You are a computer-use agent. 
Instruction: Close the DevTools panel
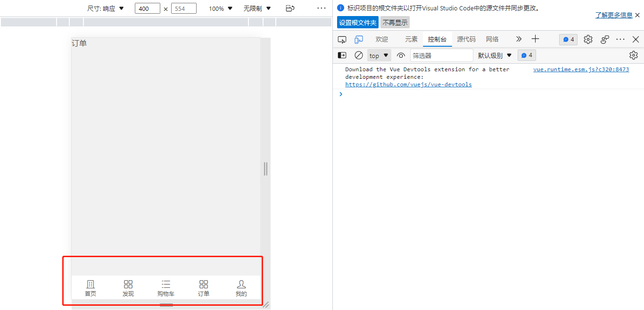(x=636, y=40)
